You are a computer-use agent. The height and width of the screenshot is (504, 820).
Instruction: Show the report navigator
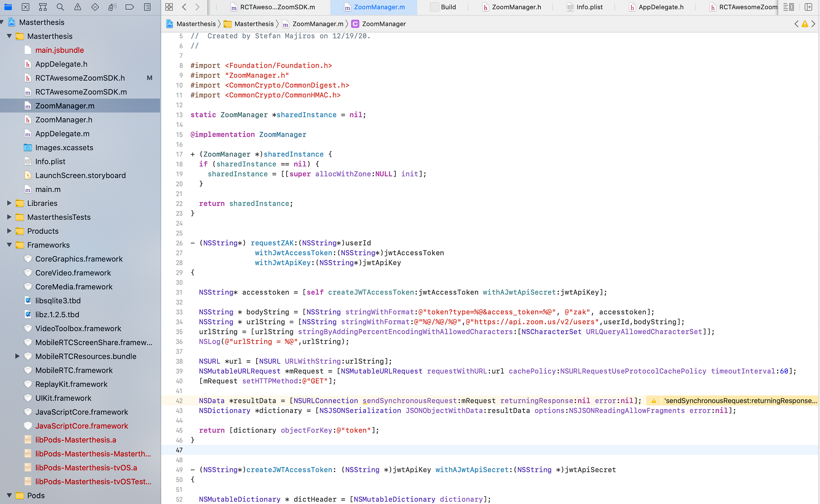[x=147, y=7]
